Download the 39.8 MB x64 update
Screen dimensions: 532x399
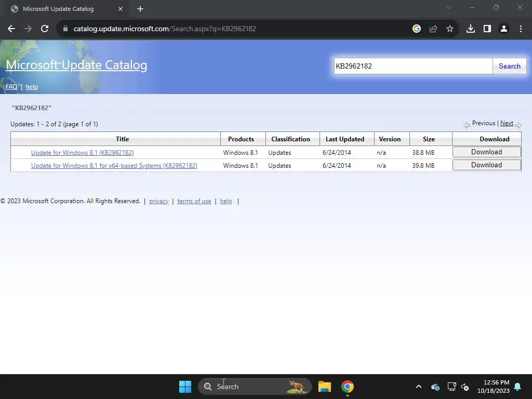[486, 165]
